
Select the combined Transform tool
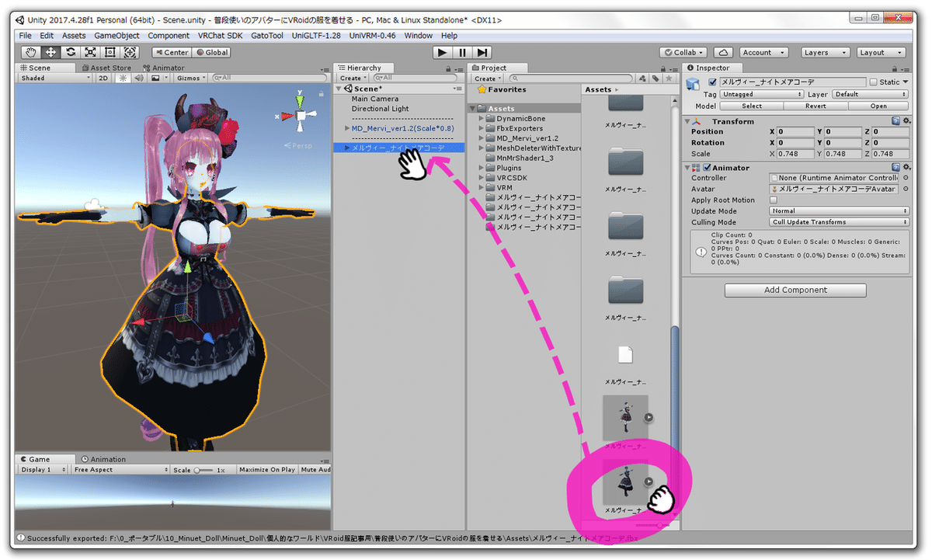[129, 52]
